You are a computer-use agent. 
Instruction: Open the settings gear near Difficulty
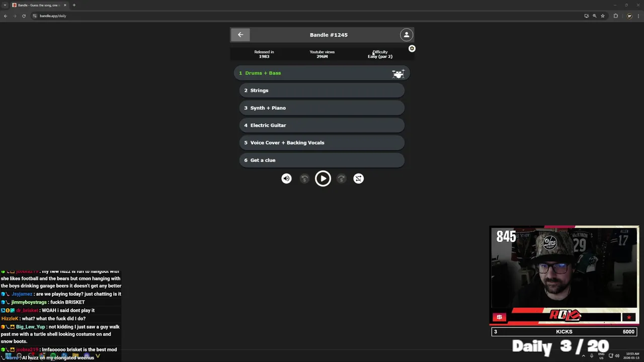(x=412, y=49)
